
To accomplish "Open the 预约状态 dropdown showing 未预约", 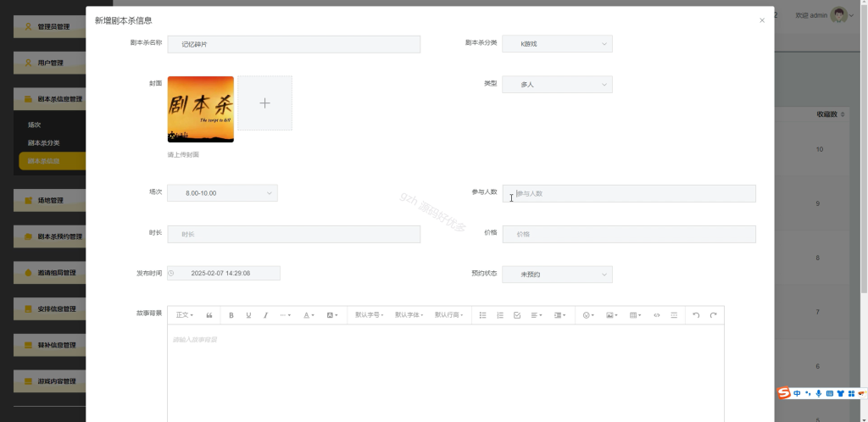I will 557,275.
